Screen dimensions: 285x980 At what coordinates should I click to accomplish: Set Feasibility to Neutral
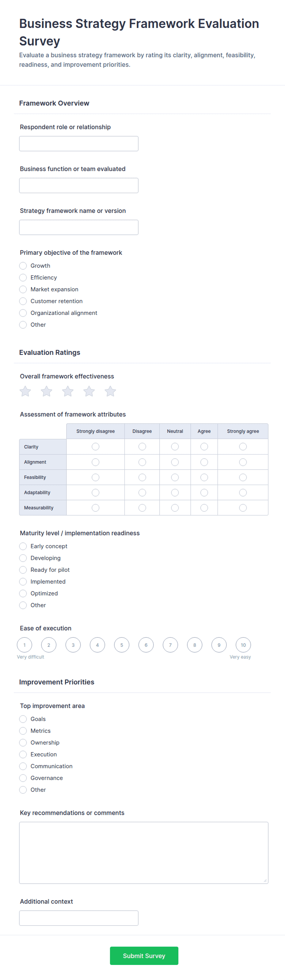175,477
